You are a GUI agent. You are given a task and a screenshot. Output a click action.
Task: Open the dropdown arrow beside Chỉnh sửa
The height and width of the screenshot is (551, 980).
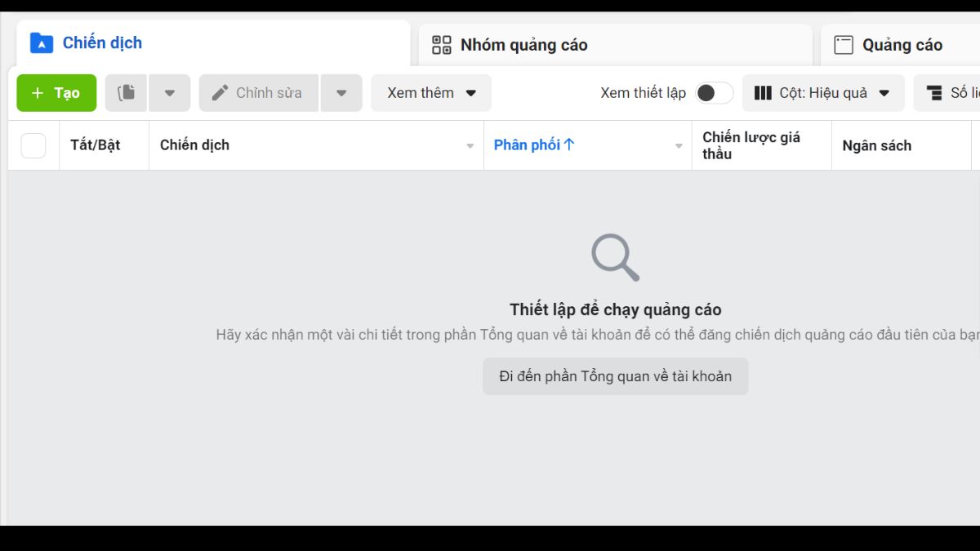341,92
